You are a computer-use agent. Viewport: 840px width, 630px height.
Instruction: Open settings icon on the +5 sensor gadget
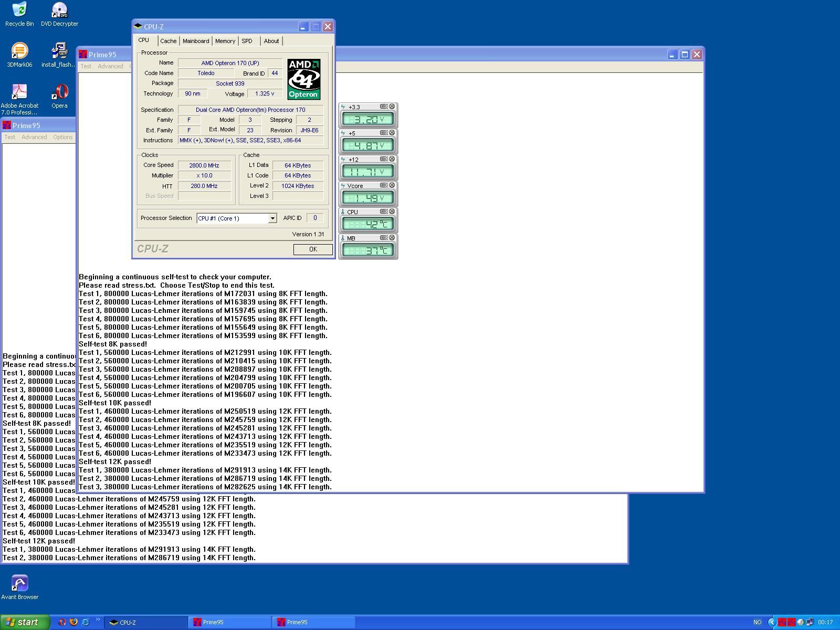(384, 133)
